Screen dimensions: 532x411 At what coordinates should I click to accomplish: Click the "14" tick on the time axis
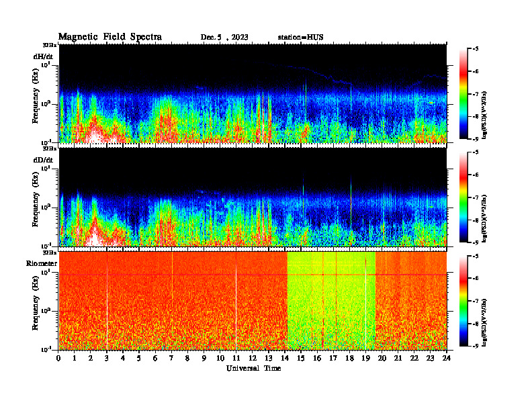(x=285, y=358)
